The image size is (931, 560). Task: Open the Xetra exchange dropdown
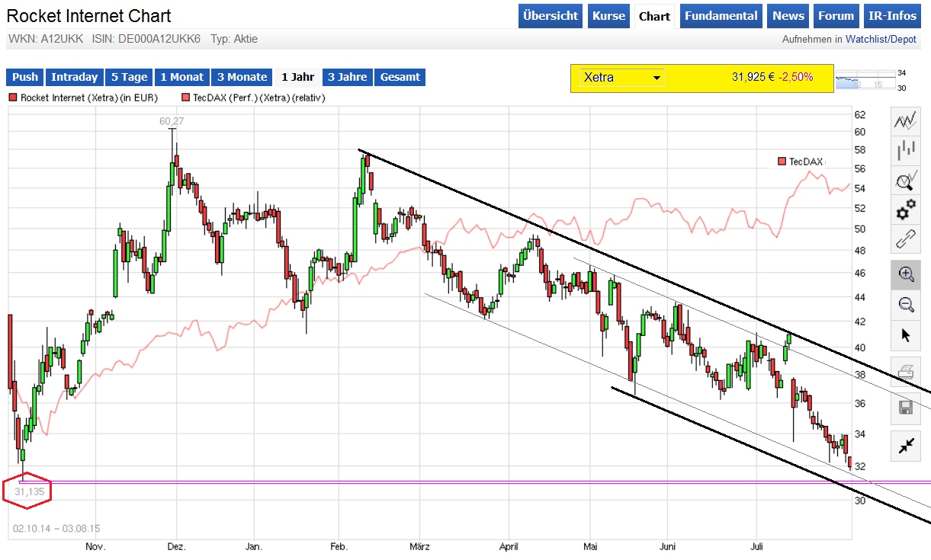[621, 77]
